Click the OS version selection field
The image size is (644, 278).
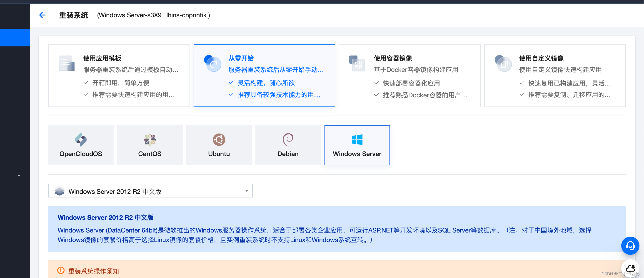point(150,191)
